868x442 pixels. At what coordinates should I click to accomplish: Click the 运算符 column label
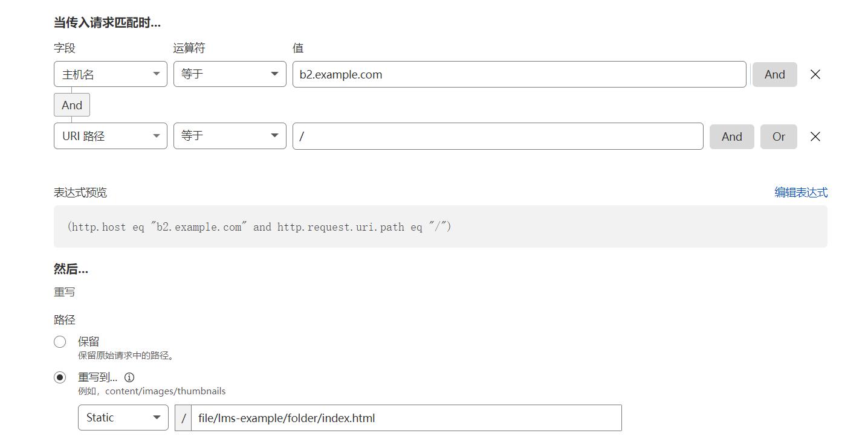[189, 48]
